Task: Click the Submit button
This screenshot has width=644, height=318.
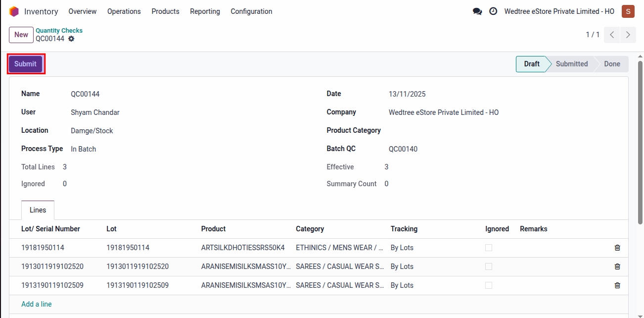Action: coord(25,63)
